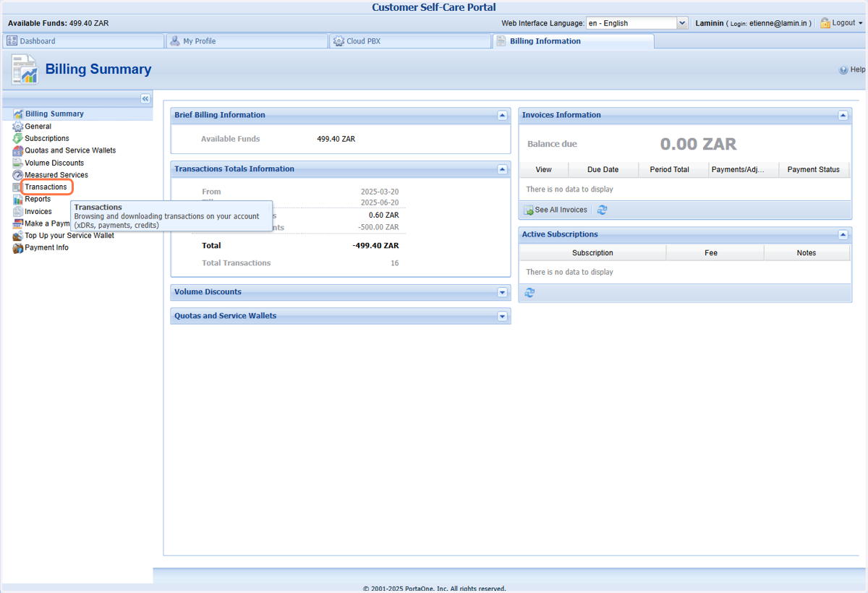Click the Total Transactions count 16

(395, 263)
